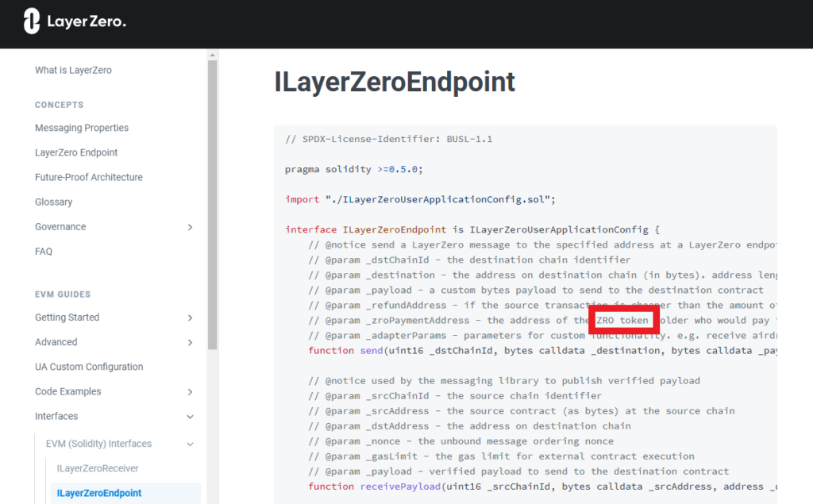Click the @param _zroPaymentAddress comment line

[x=542, y=321]
